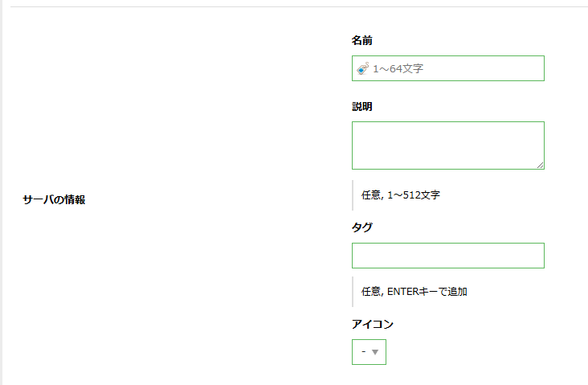Screen dimensions: 588x385
Task: Select the タグ label text
Action: [361, 227]
